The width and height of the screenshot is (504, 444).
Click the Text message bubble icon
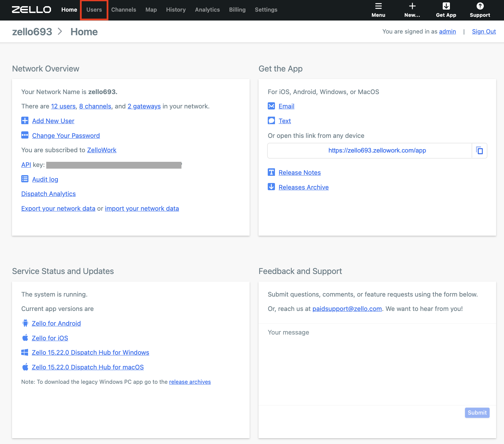271,120
